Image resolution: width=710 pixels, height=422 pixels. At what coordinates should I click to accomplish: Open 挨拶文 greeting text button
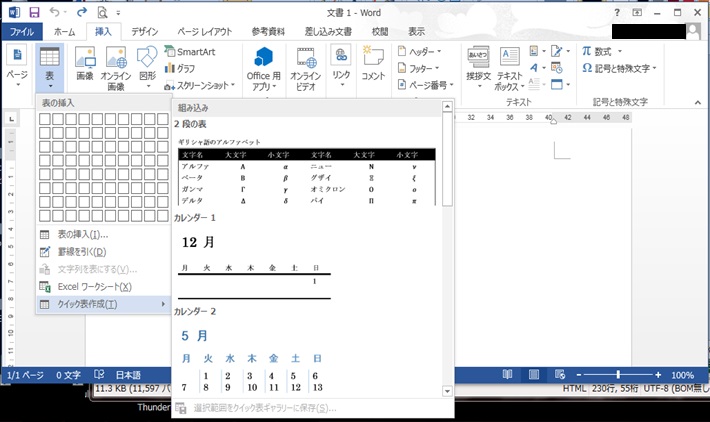479,67
